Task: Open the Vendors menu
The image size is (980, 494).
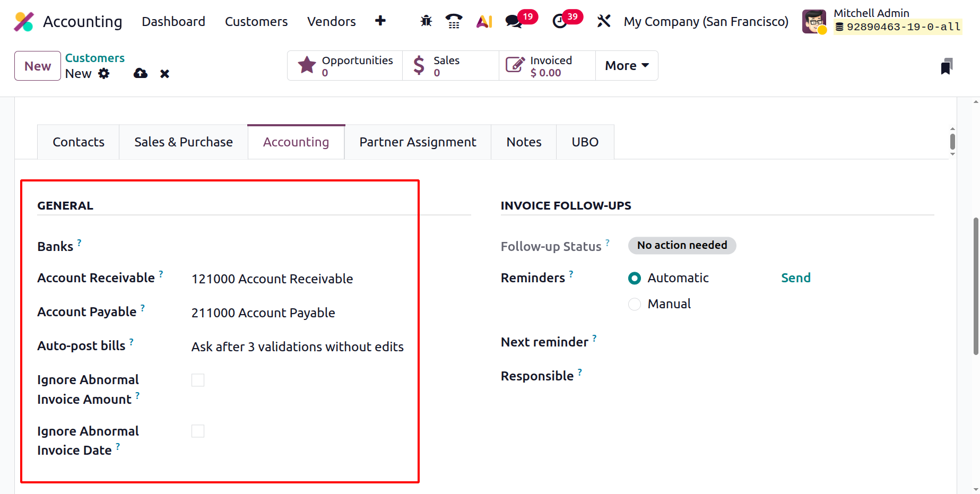Action: (x=331, y=21)
